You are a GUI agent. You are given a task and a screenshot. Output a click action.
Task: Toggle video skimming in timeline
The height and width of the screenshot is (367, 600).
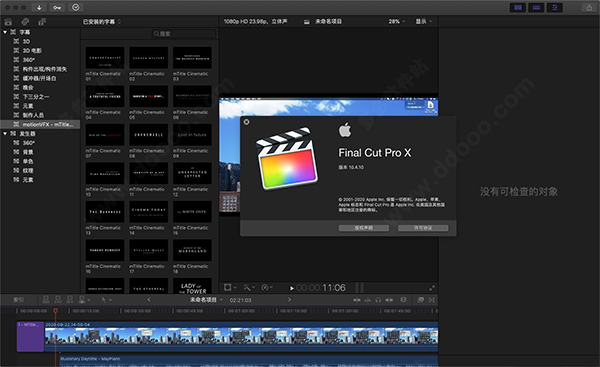click(x=357, y=300)
